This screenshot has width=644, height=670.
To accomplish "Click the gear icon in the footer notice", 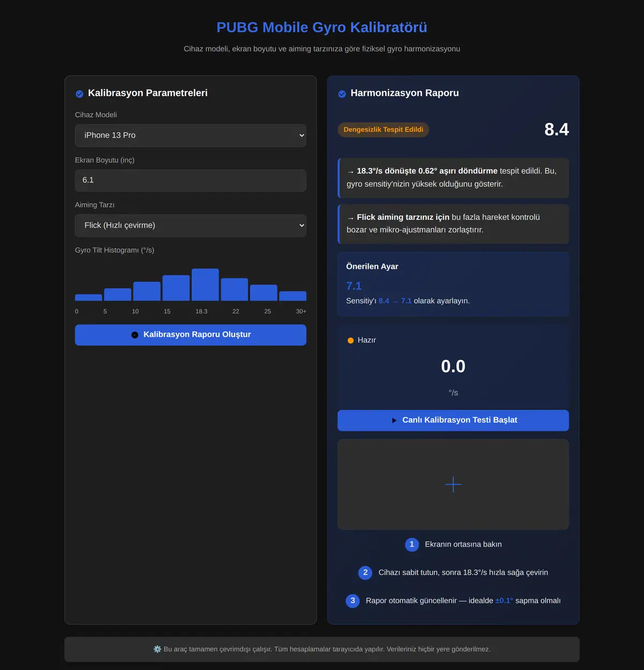I will click(157, 649).
